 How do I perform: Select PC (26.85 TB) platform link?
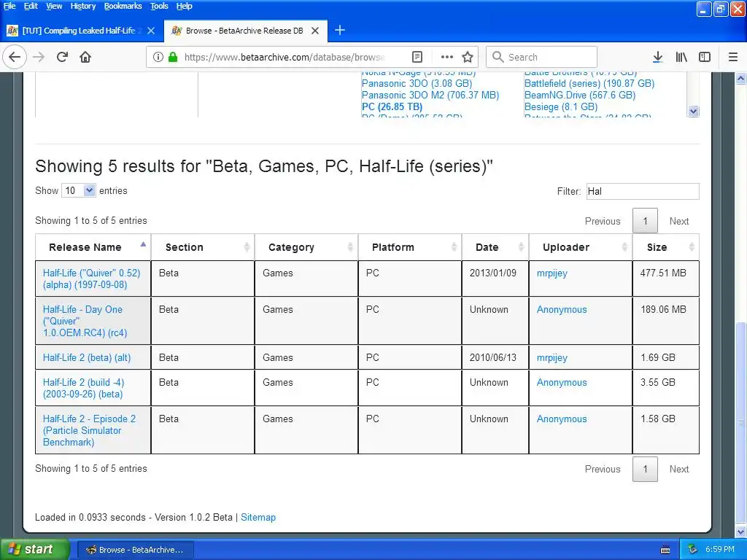(392, 106)
